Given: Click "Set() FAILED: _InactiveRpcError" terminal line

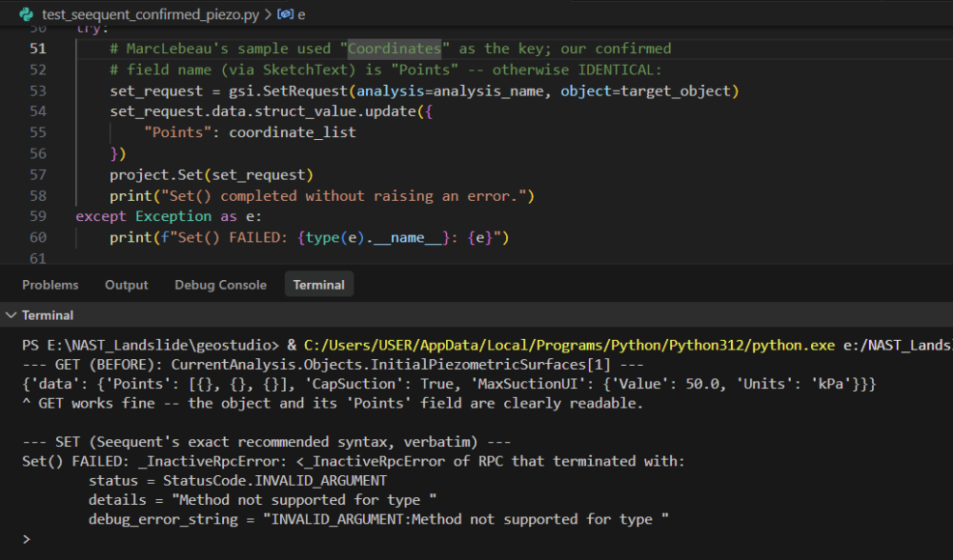Looking at the screenshot, I should 354,462.
